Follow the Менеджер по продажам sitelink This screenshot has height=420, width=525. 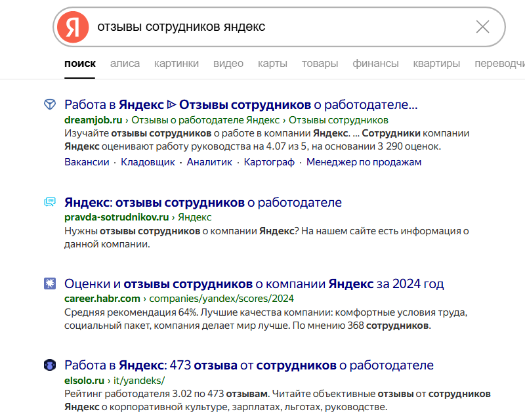[x=364, y=162]
